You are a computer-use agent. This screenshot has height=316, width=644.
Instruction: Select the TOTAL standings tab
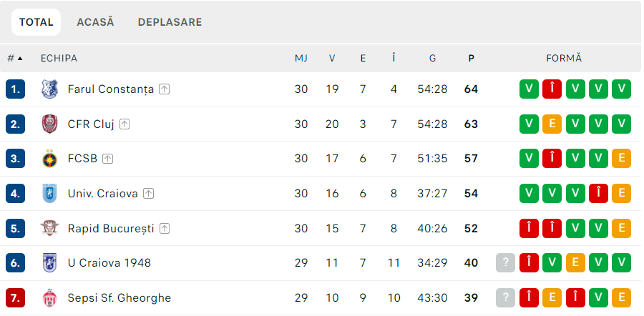[36, 22]
